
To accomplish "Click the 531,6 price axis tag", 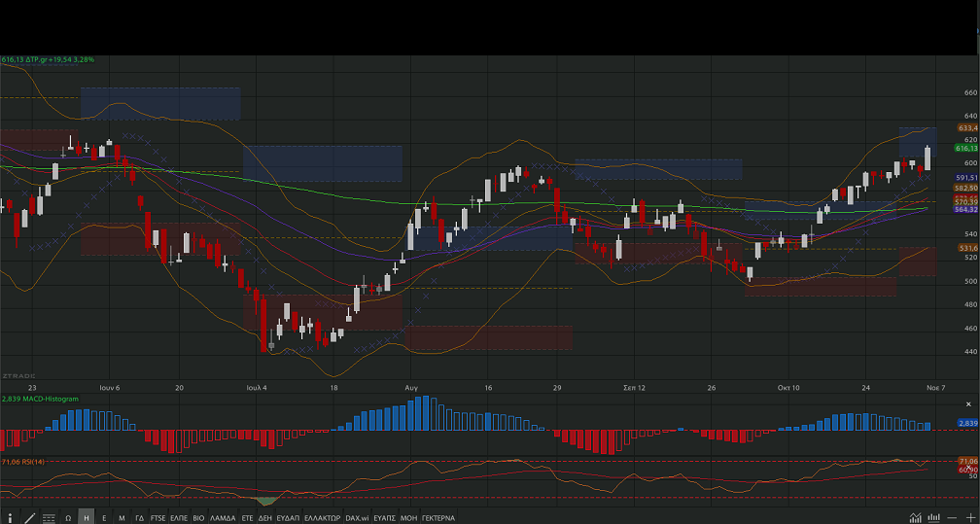I will [x=967, y=248].
